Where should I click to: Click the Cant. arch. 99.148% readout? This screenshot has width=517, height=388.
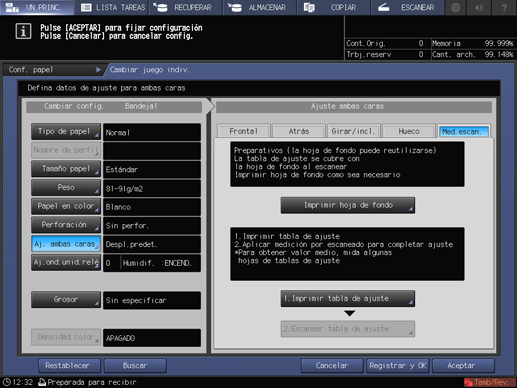click(473, 54)
